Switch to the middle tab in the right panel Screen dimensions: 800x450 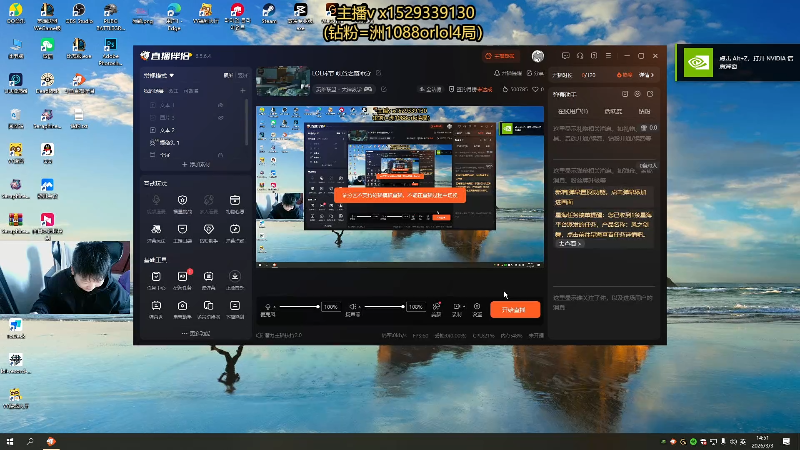pos(613,111)
